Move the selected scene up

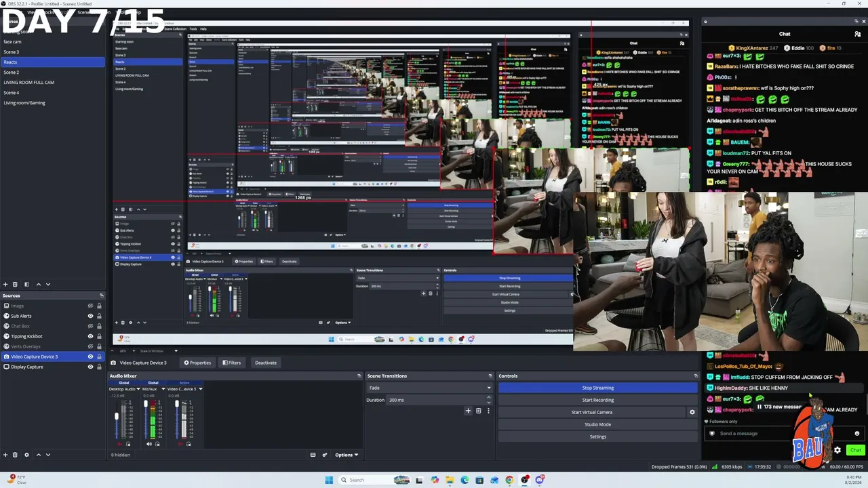click(x=38, y=284)
